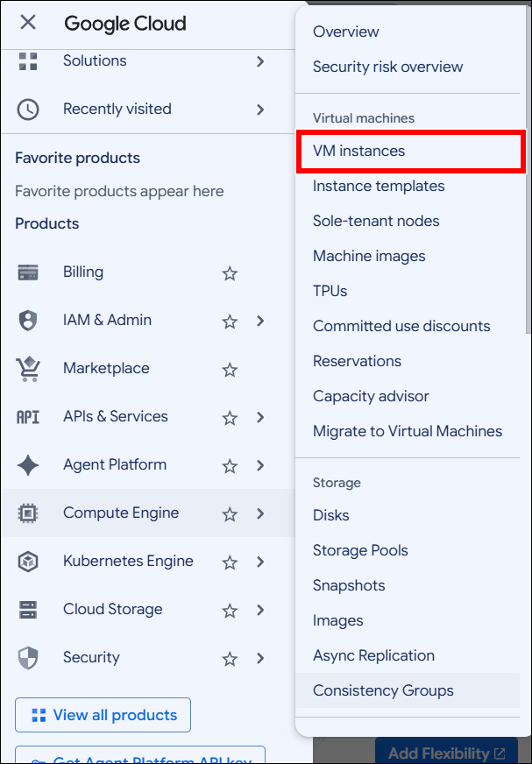532x764 pixels.
Task: Open Overview in Compute Engine submenu
Action: coord(345,32)
